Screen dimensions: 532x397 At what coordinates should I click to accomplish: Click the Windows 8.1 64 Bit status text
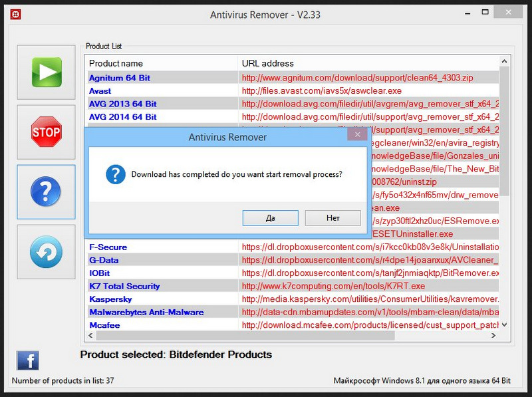422,381
